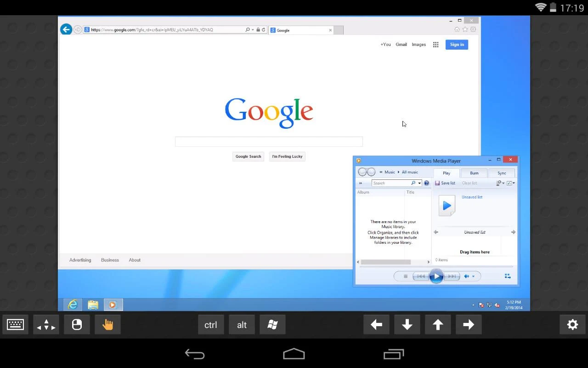Click the Internet Explorer back arrow
Viewport: 588px width, 368px height.
click(66, 29)
